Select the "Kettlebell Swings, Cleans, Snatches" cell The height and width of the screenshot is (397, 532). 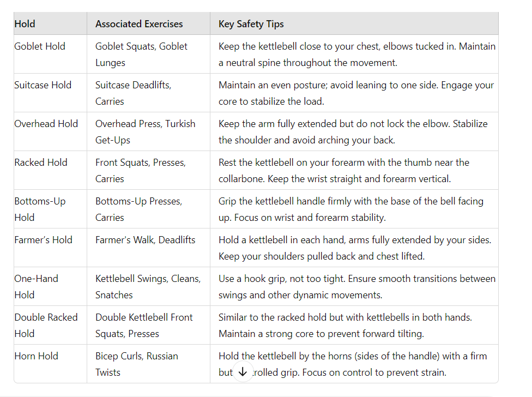click(148, 286)
